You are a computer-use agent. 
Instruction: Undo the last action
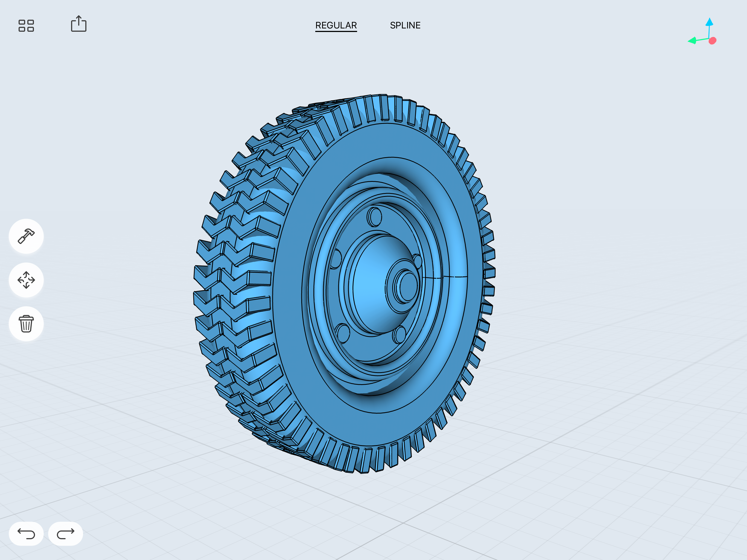click(26, 534)
